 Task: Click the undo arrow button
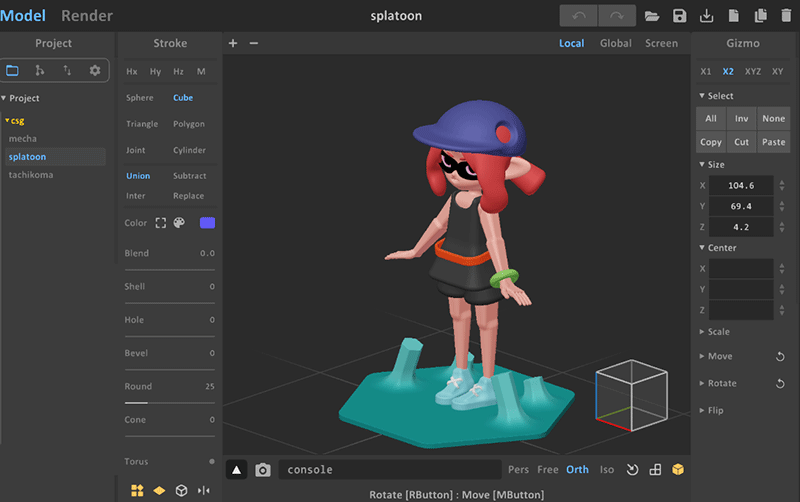[x=579, y=16]
